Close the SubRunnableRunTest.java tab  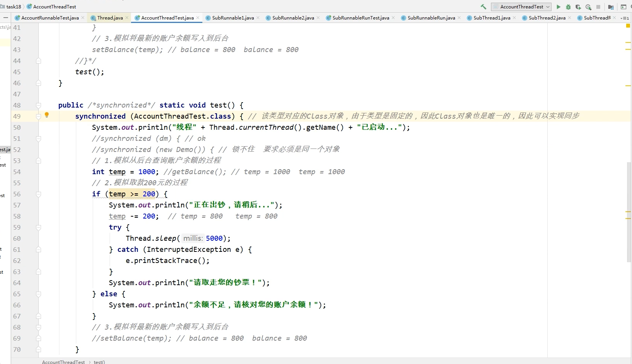tap(393, 18)
